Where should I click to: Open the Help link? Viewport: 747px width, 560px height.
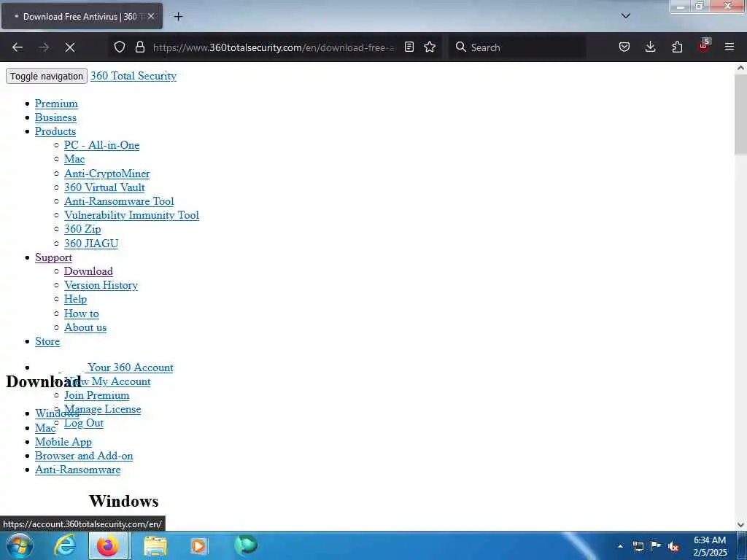75,299
